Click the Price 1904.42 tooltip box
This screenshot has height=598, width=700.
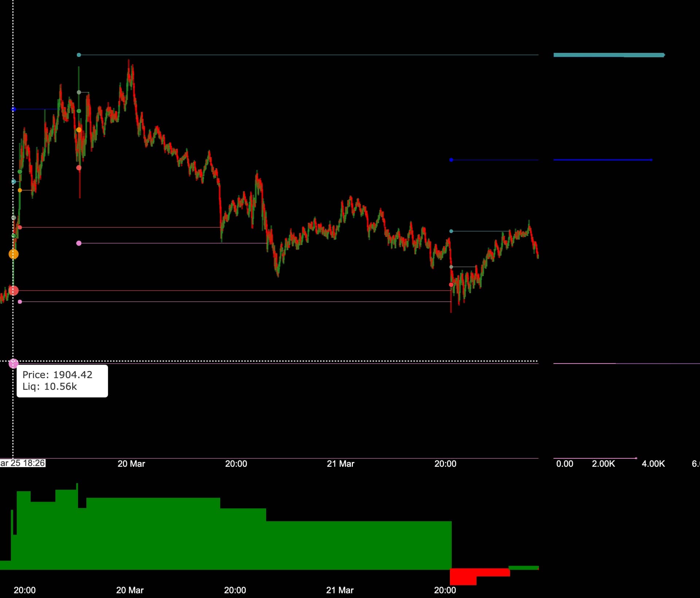(62, 381)
